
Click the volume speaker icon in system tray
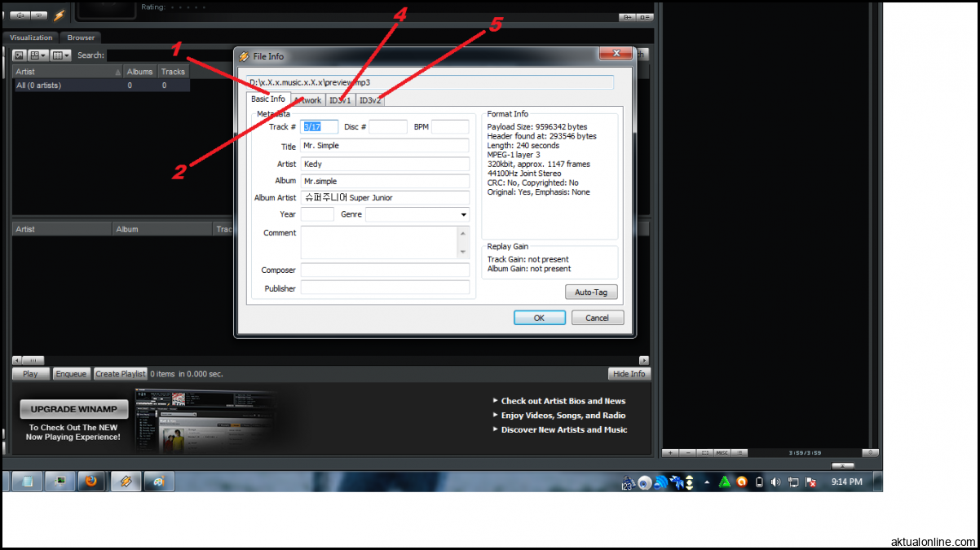click(x=775, y=482)
